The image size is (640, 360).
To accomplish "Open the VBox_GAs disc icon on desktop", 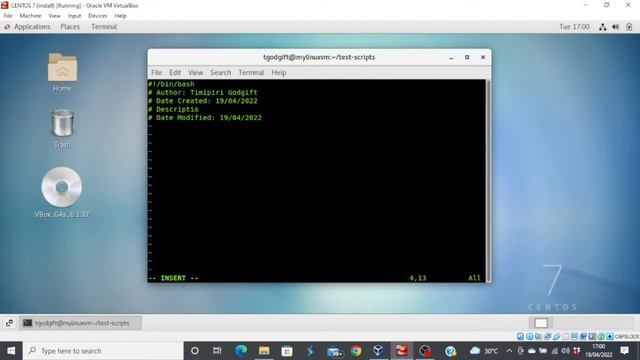I will (62, 192).
